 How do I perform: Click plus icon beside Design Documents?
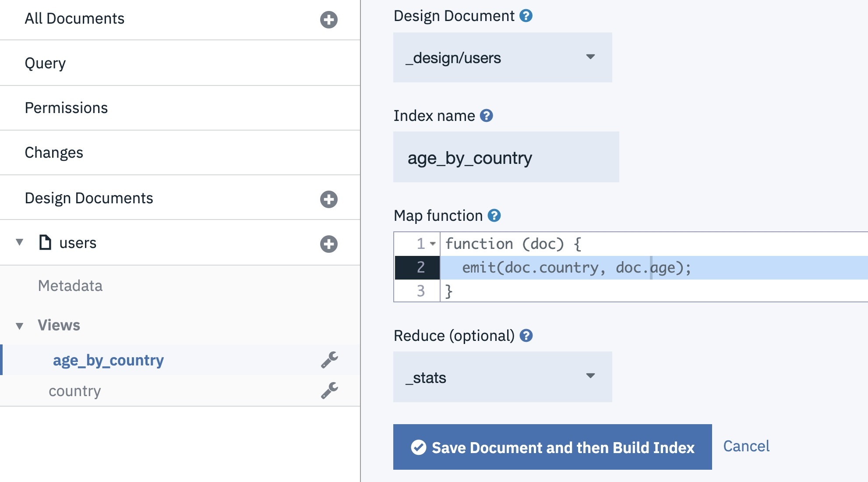coord(328,199)
